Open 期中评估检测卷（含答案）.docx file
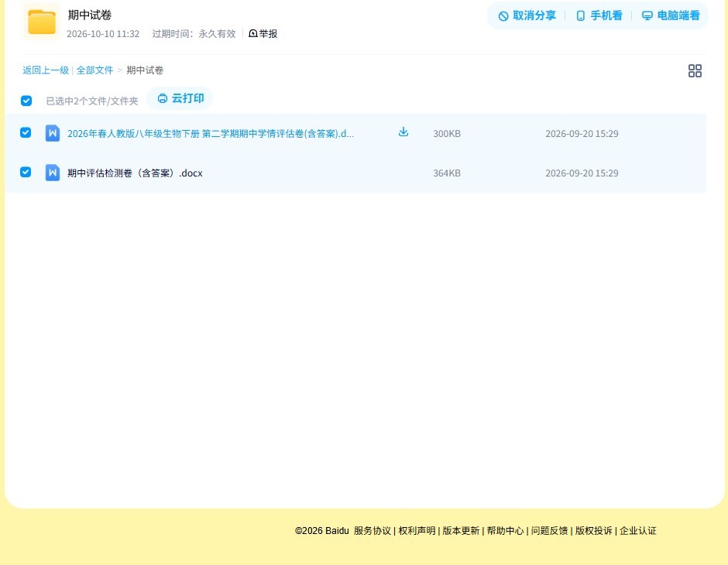Viewport: 728px width, 565px height. coord(135,173)
